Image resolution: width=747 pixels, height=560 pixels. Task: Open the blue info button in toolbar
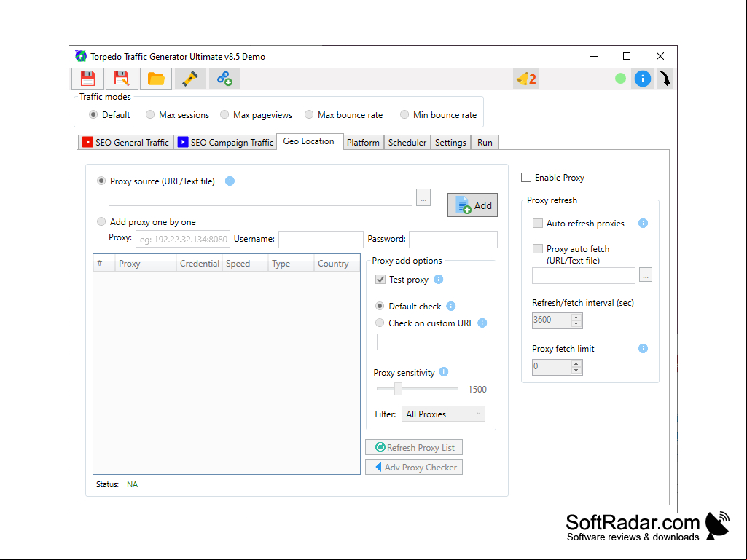coord(643,79)
